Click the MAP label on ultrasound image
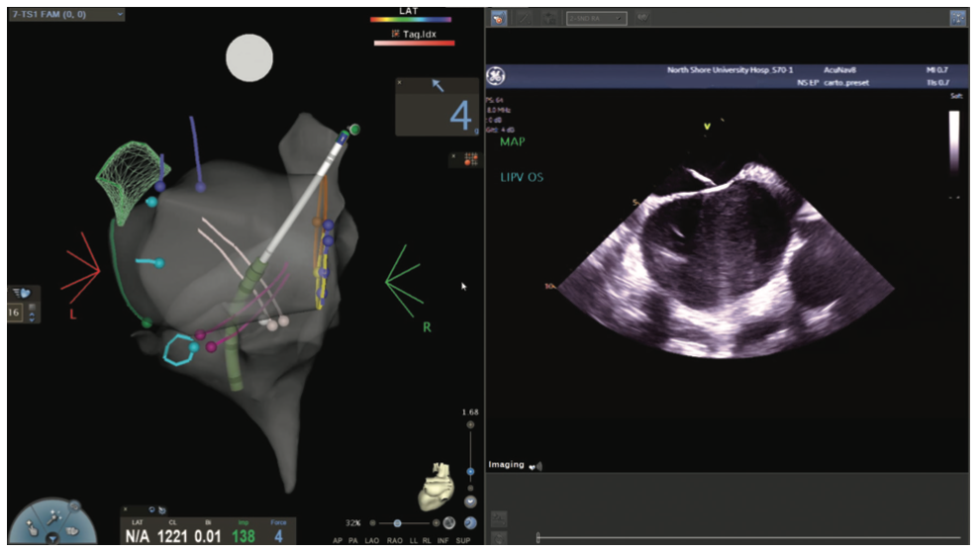 click(x=513, y=141)
